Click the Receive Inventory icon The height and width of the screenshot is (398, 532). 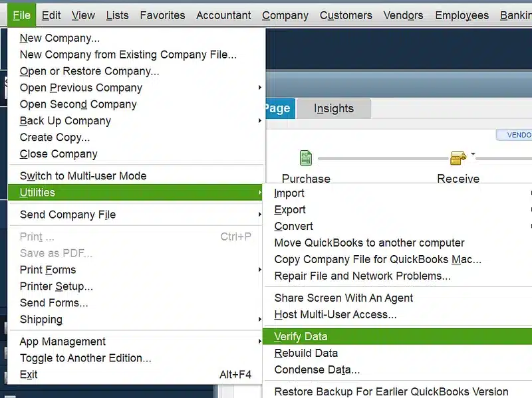pos(458,158)
